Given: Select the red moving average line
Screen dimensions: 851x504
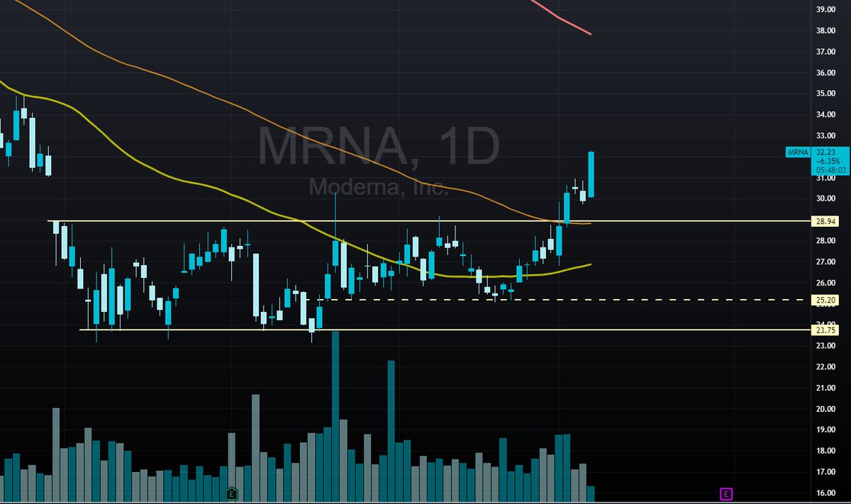Looking at the screenshot, I should 560,17.
